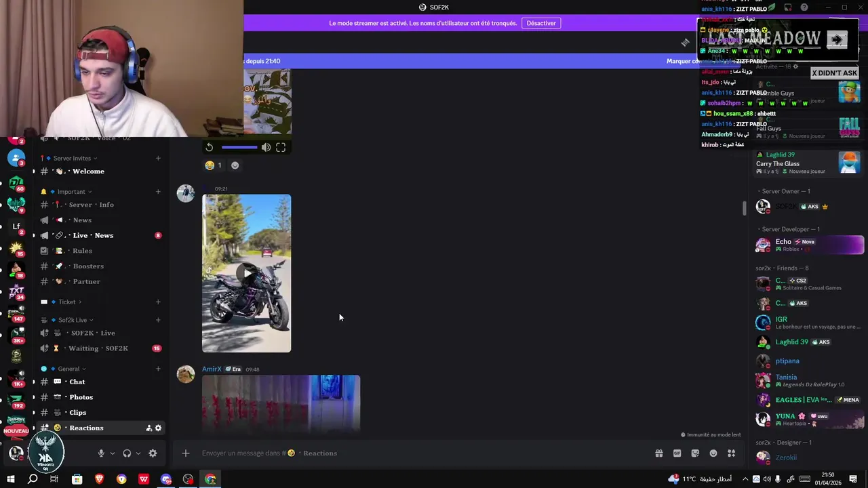868x488 pixels.
Task: Open headphone output options dropdown arrow
Action: [x=138, y=453]
